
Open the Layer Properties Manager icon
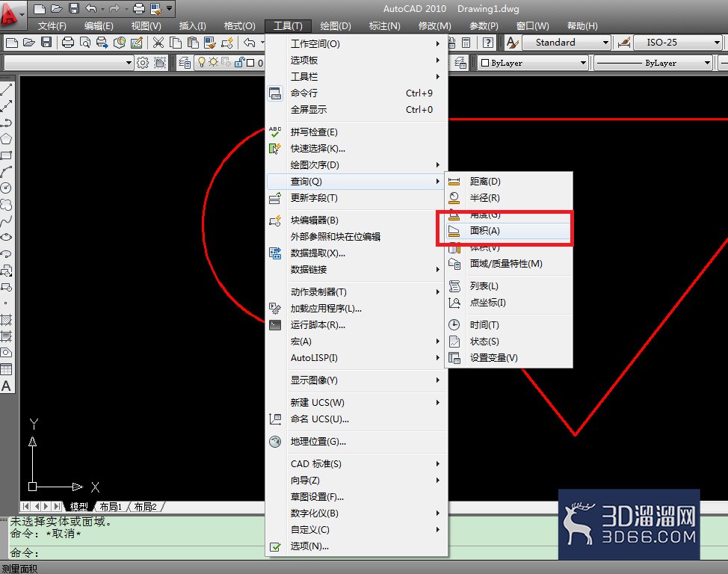[x=185, y=62]
